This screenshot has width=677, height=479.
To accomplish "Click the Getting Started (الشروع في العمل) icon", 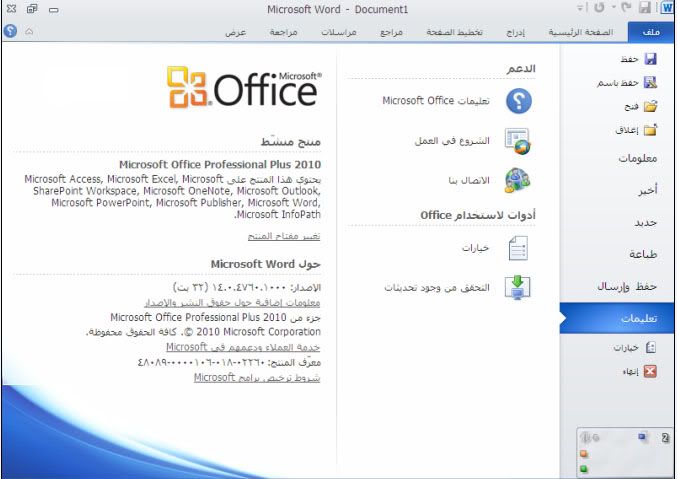I will click(518, 141).
